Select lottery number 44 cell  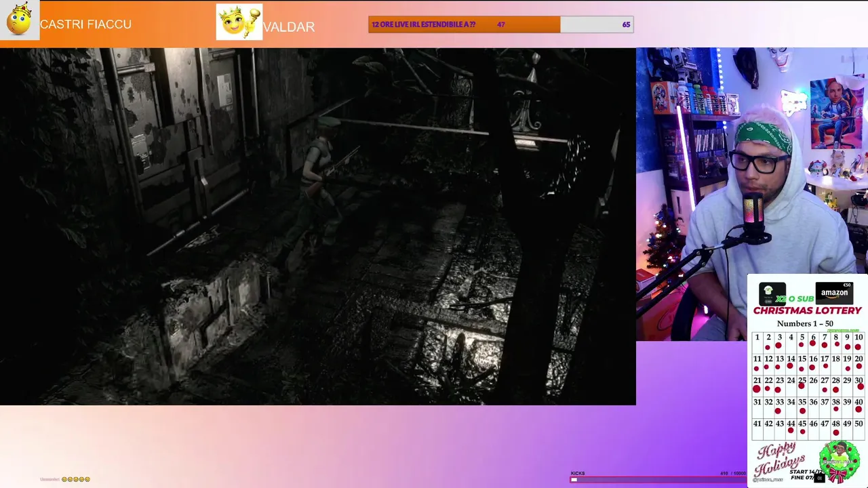pyautogui.click(x=791, y=428)
